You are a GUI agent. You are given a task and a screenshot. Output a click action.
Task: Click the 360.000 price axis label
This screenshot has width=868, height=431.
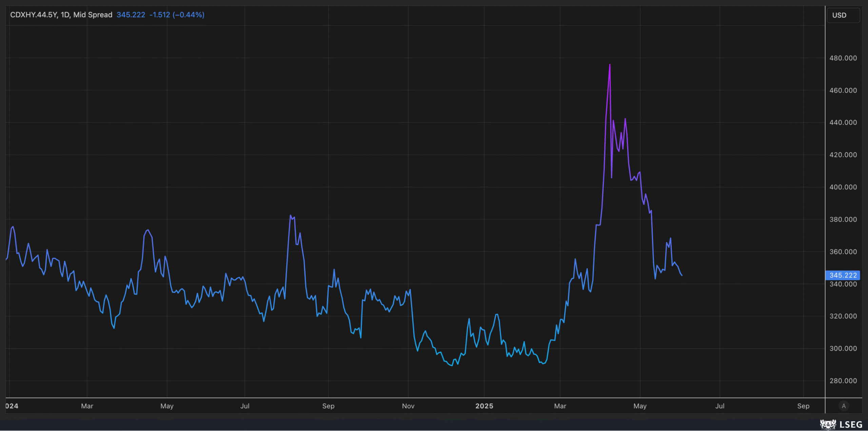coord(843,252)
